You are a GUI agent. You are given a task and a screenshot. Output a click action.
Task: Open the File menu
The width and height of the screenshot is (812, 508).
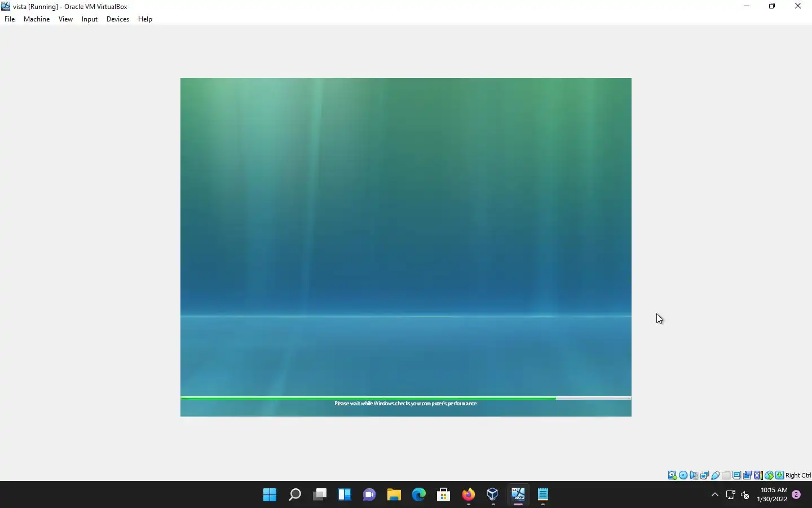10,19
